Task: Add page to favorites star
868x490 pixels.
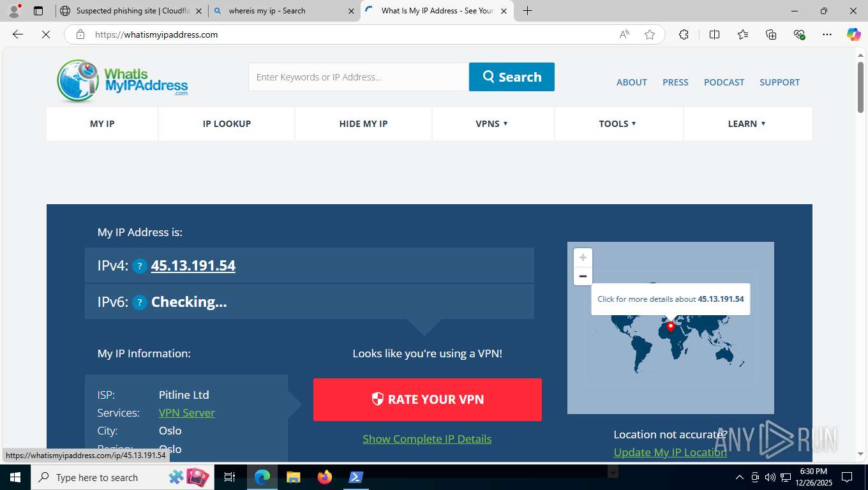Action: point(650,34)
